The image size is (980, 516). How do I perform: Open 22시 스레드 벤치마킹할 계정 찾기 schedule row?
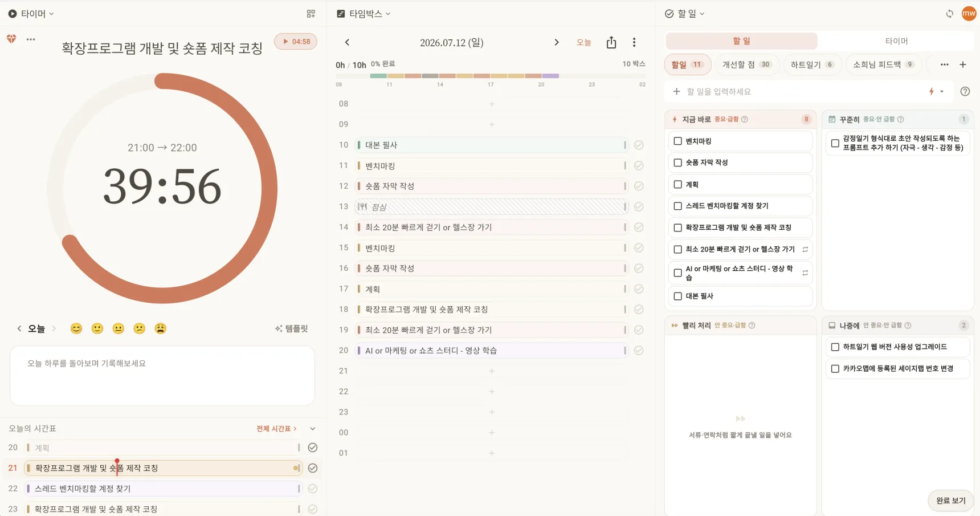(x=163, y=489)
